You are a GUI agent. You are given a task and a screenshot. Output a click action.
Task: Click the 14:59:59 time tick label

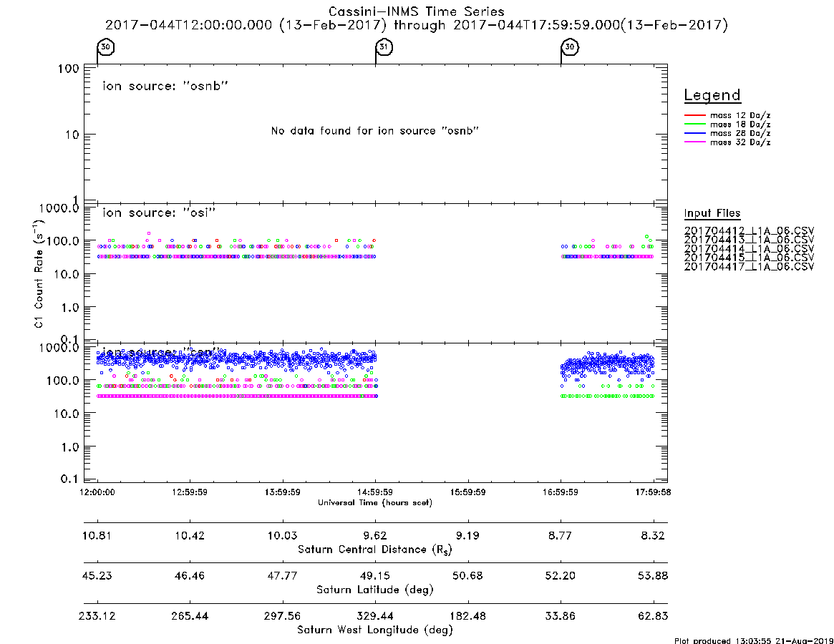click(x=375, y=492)
